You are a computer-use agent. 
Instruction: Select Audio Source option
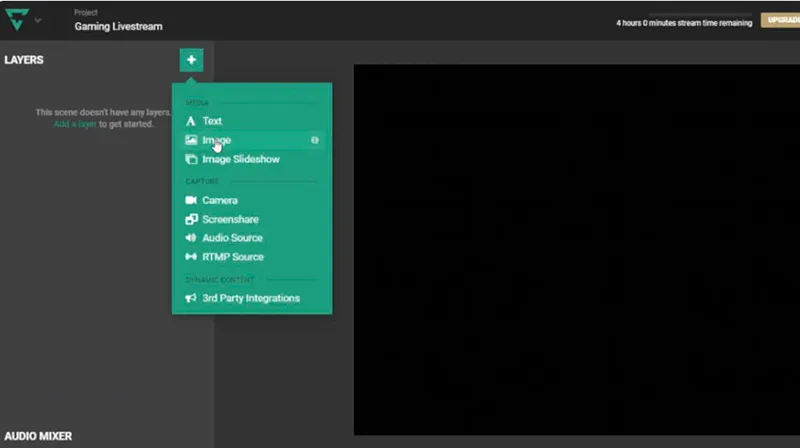click(253, 238)
